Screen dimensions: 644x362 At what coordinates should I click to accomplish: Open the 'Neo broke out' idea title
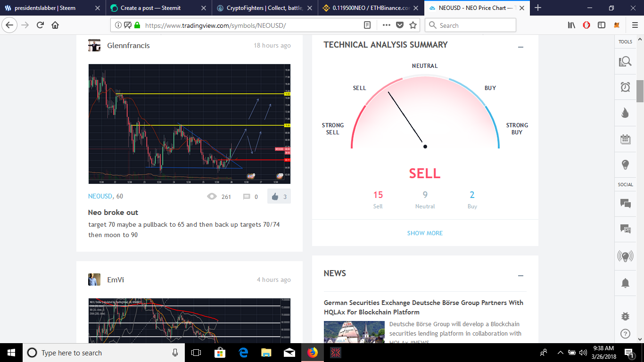click(113, 213)
